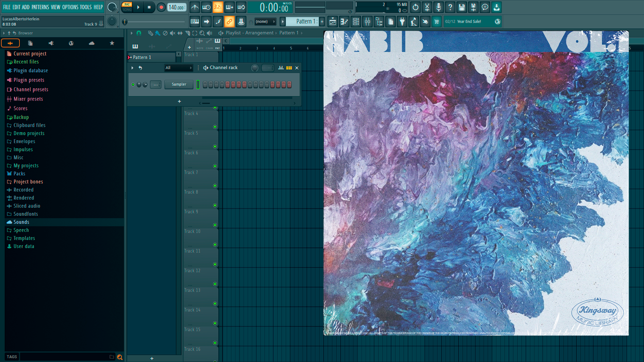
Task: Open the Mixer window button
Action: [368, 22]
